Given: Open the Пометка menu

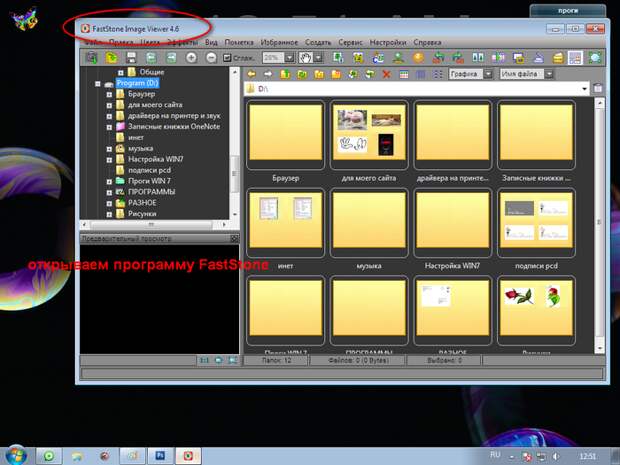Looking at the screenshot, I should pyautogui.click(x=239, y=42).
